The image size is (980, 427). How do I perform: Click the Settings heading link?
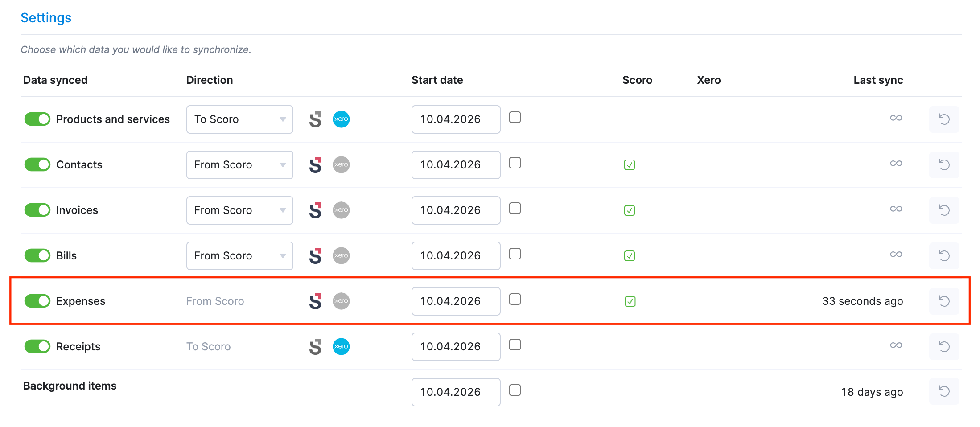pyautogui.click(x=46, y=18)
